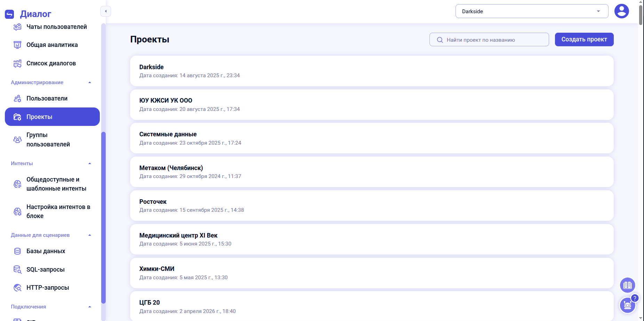
Task: Open the ЮУ КЖСИ УК ООО project
Action: [372, 105]
